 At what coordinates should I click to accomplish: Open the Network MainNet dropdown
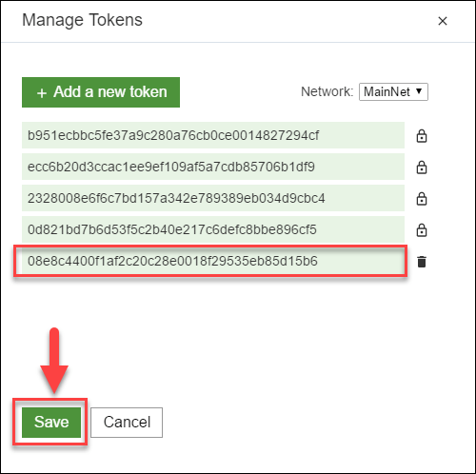click(393, 91)
